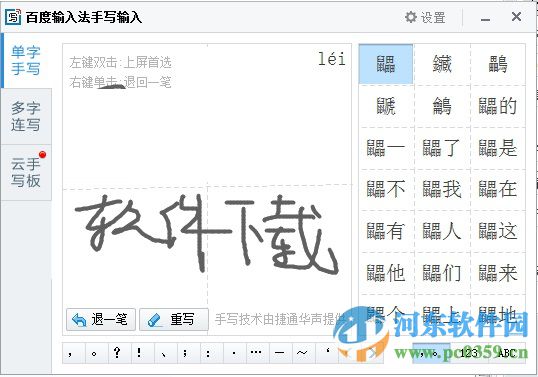The width and height of the screenshot is (538, 377).
Task: Pick the candidate ending with 有
Action: coord(386,231)
